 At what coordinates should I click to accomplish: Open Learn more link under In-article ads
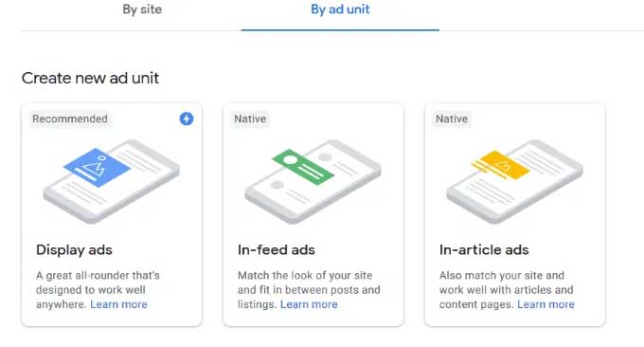[546, 304]
